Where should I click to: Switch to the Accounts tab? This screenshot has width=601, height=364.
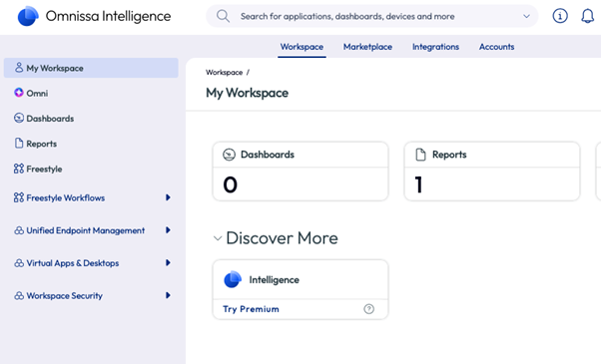(x=496, y=47)
